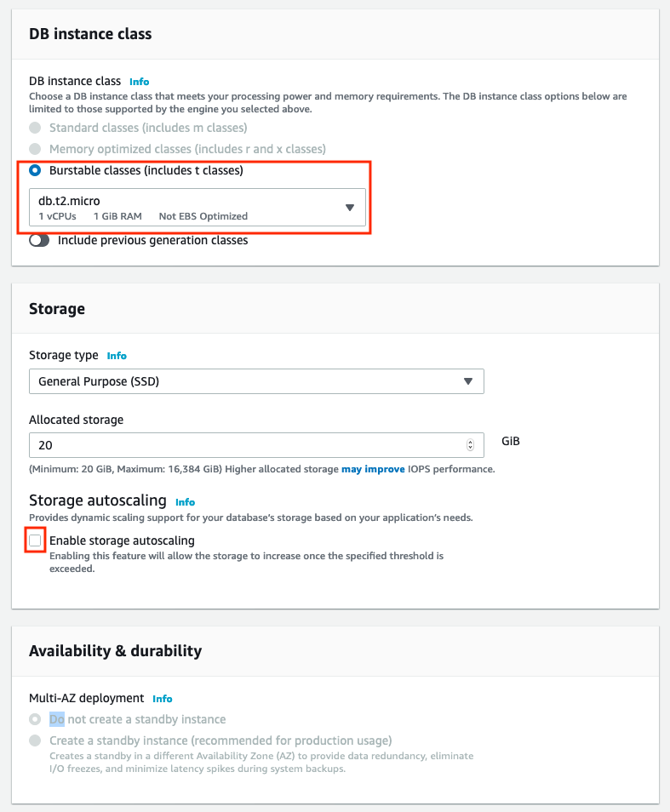670x812 pixels.
Task: Click the Allocated storage stepper arrows
Action: 470,445
